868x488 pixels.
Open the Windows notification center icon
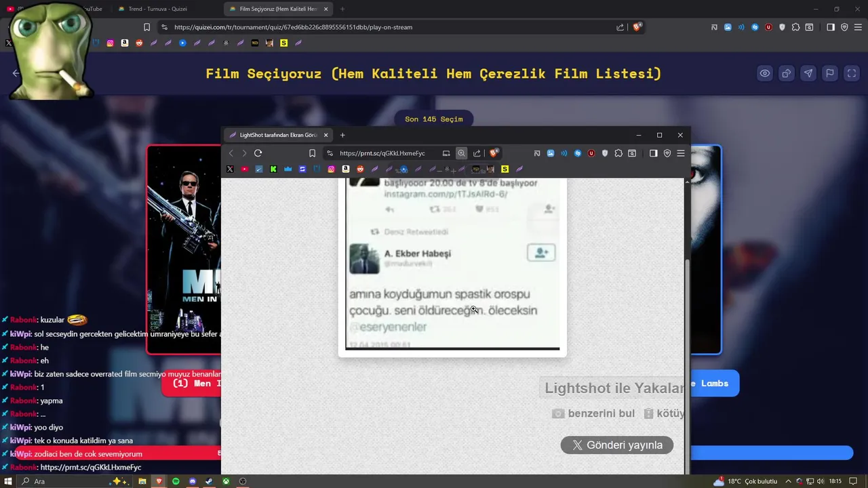[x=853, y=481]
